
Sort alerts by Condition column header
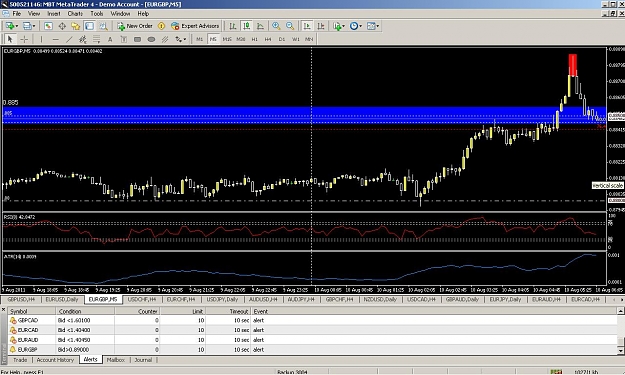pyautogui.click(x=85, y=311)
